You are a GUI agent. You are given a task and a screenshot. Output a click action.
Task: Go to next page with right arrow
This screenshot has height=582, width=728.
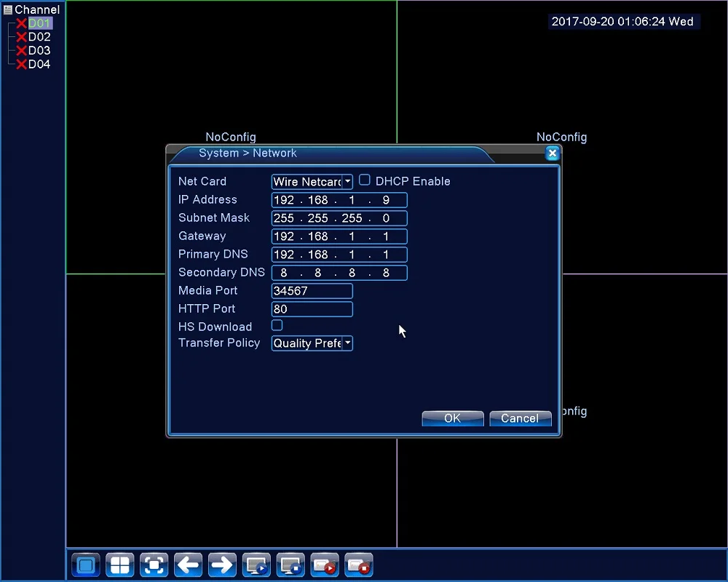(x=222, y=565)
